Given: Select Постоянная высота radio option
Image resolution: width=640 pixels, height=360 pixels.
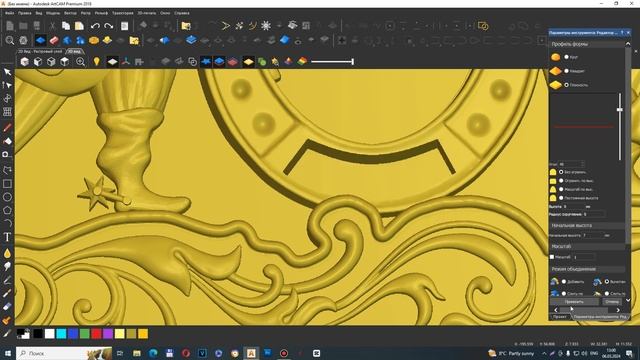Looking at the screenshot, I should click(x=561, y=198).
